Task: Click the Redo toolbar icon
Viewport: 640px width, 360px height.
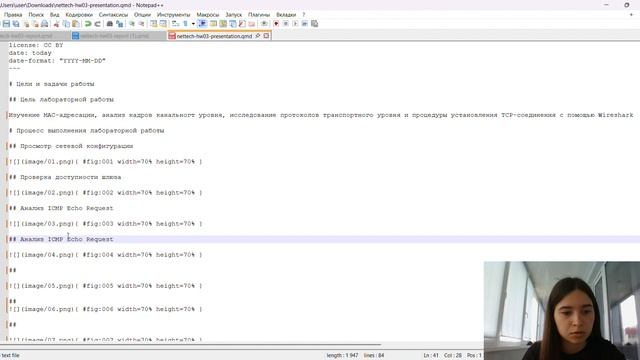Action: [x=97, y=24]
